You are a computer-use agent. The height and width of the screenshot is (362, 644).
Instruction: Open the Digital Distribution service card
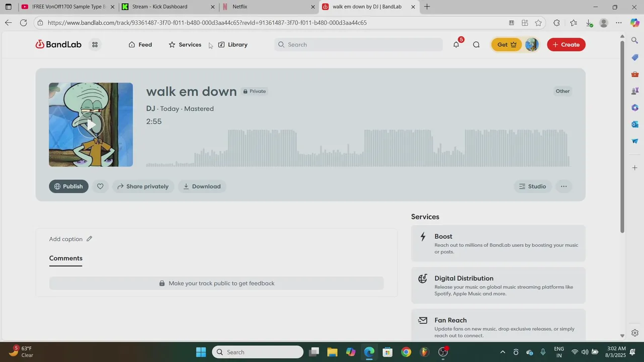[498, 285]
